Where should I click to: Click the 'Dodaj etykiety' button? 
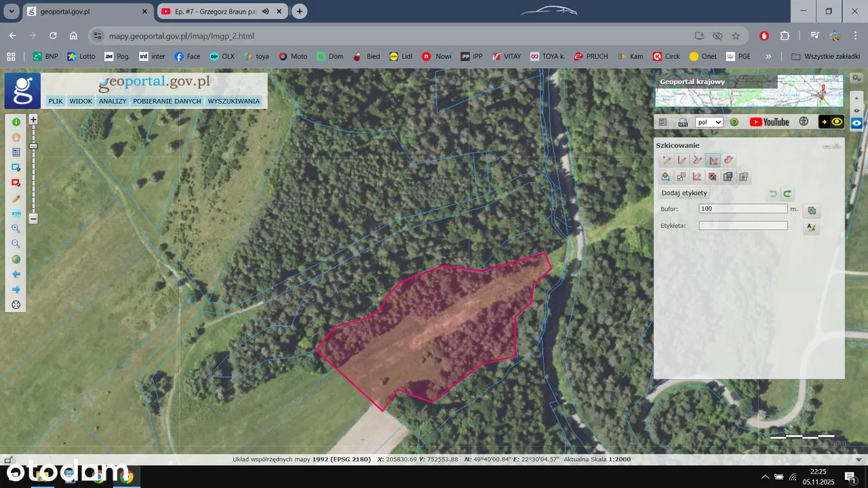684,193
